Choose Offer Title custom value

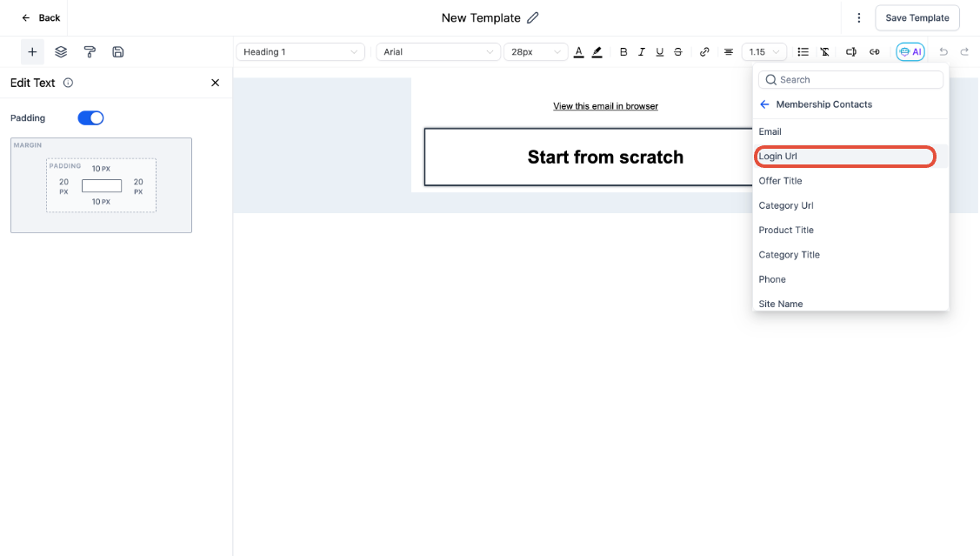(x=780, y=181)
